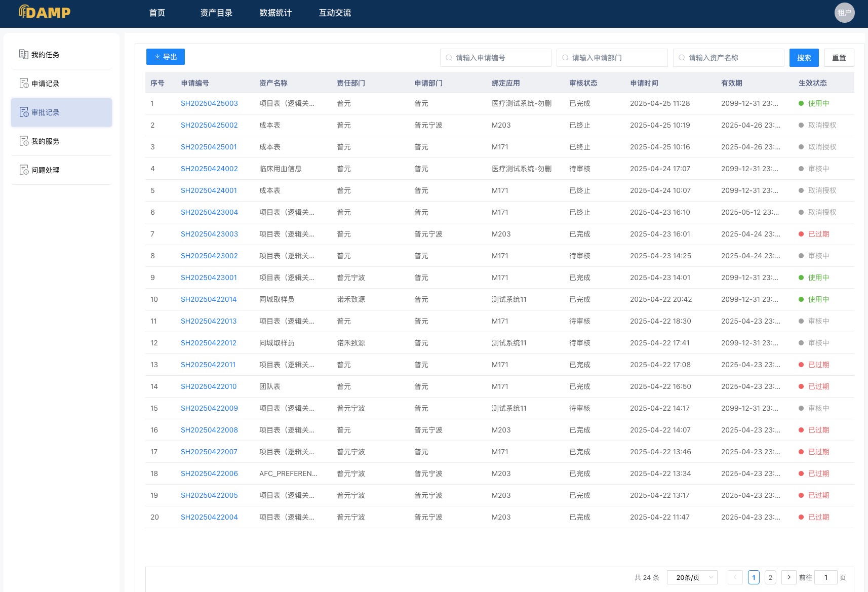Go to page 2 in pagination
Image resolution: width=868 pixels, height=592 pixels.
pos(770,577)
